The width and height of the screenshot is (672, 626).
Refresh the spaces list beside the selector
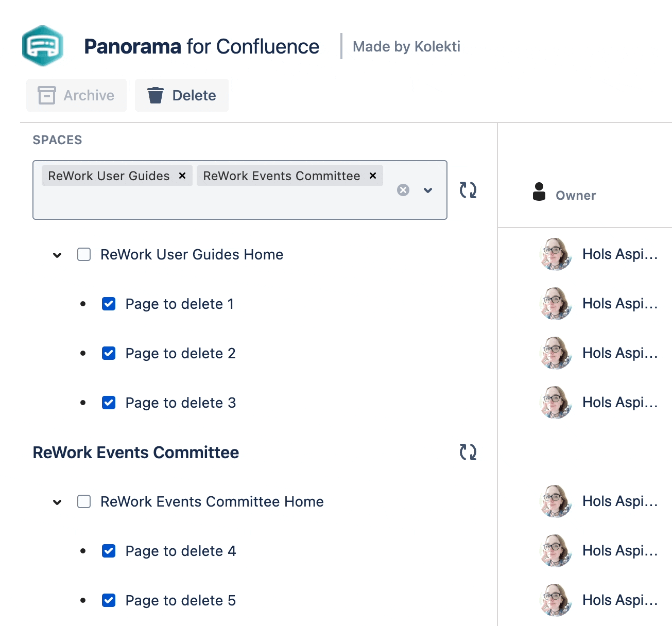pyautogui.click(x=468, y=190)
